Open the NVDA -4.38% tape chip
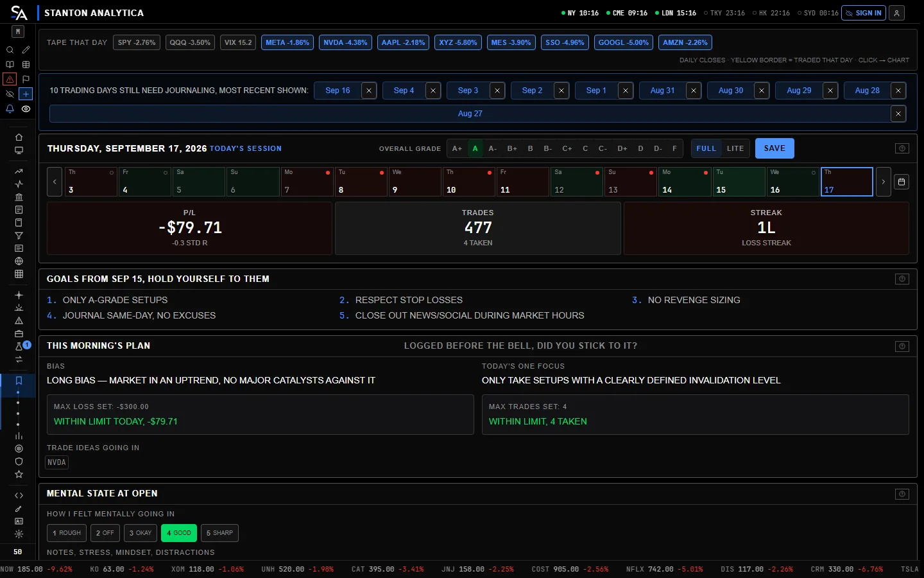Screen dimensions: 924x578 [345, 42]
